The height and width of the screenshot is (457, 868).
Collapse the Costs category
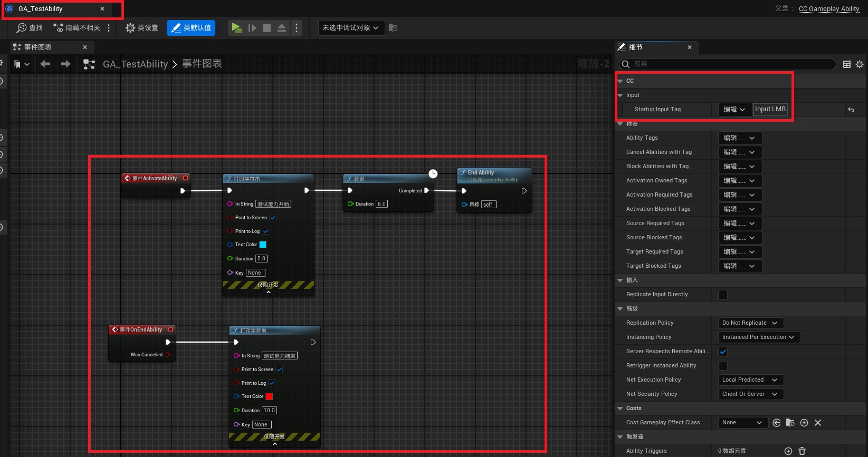(621, 409)
